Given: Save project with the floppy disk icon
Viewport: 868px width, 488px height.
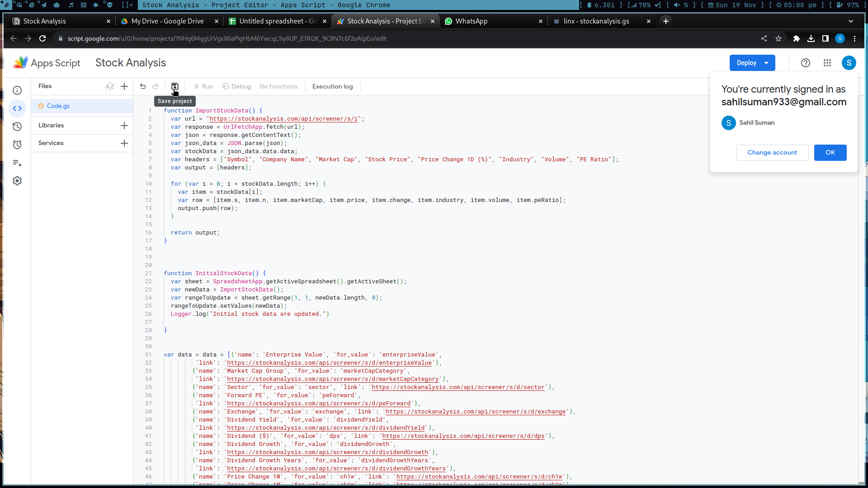Looking at the screenshot, I should [175, 86].
